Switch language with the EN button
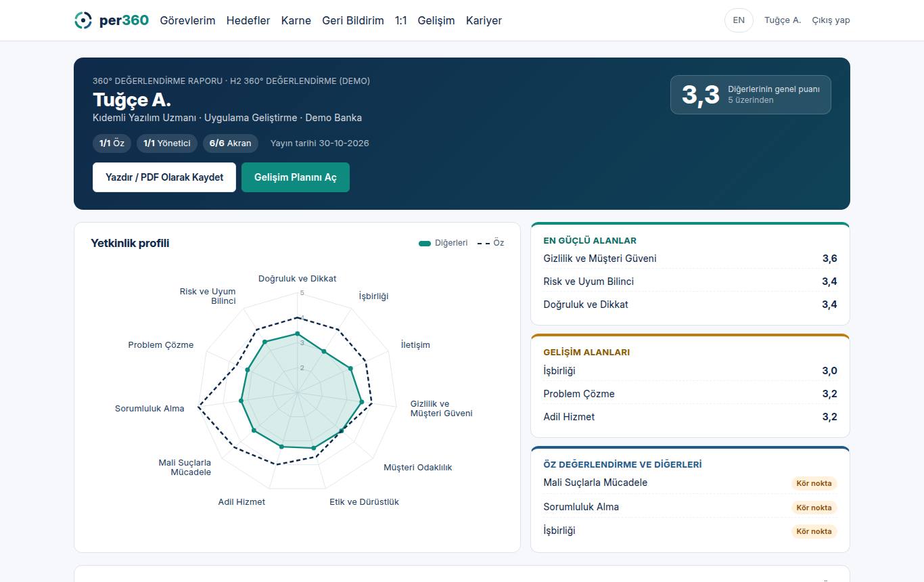The width and height of the screenshot is (924, 582). click(739, 20)
